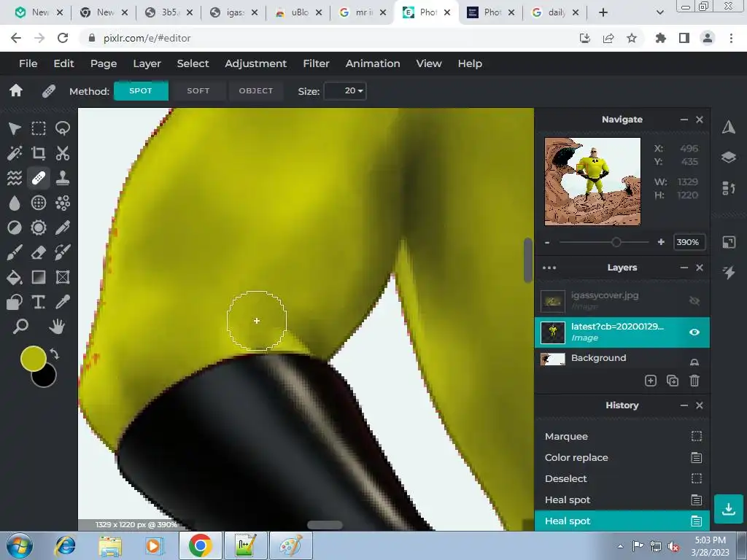Select the Lasso selection tool
Image resolution: width=747 pixels, height=560 pixels.
[x=63, y=128]
